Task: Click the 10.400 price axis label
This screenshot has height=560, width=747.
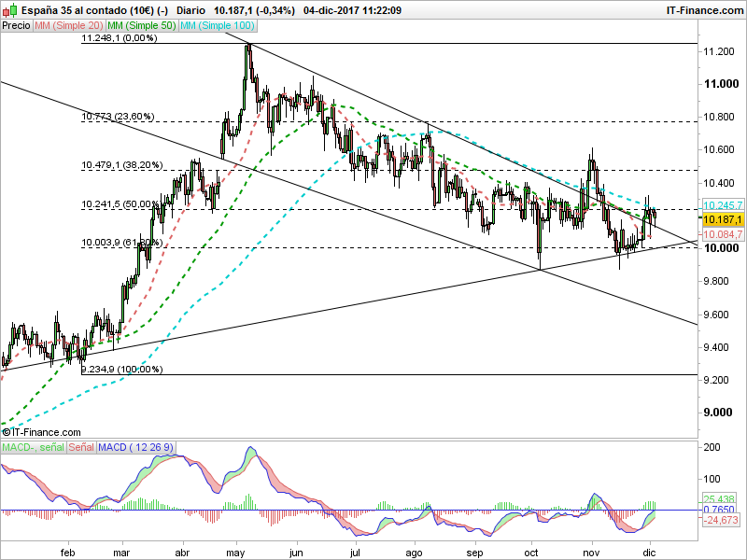Action: pyautogui.click(x=718, y=183)
